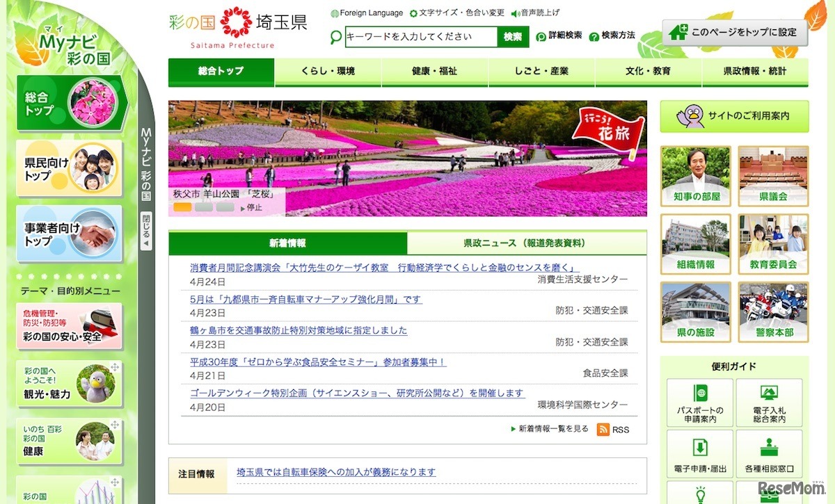835x504 pixels.
Task: Activate the 音声読み上げ speaker icon
Action: (516, 13)
